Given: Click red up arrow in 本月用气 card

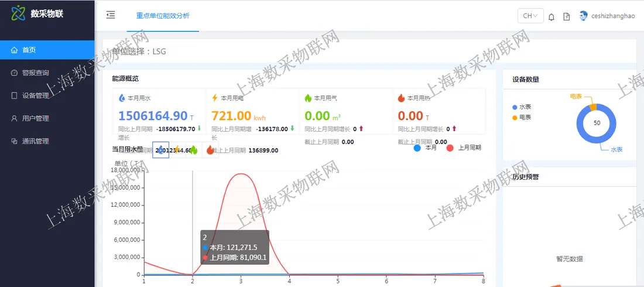Looking at the screenshot, I should click(x=361, y=129).
